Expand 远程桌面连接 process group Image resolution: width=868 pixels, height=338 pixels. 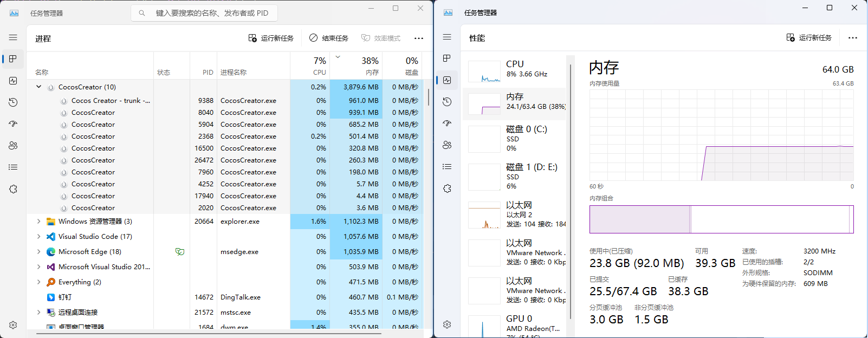pyautogui.click(x=38, y=312)
